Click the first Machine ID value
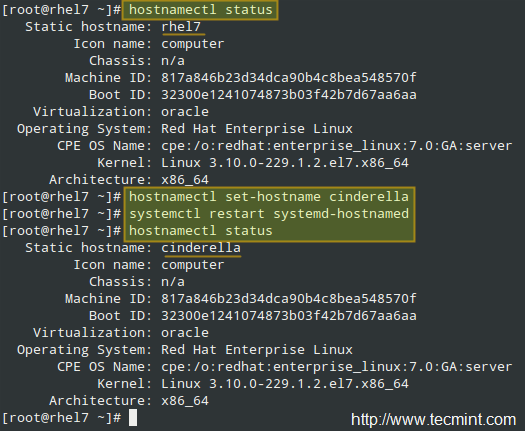This screenshot has width=525, height=431. point(289,78)
